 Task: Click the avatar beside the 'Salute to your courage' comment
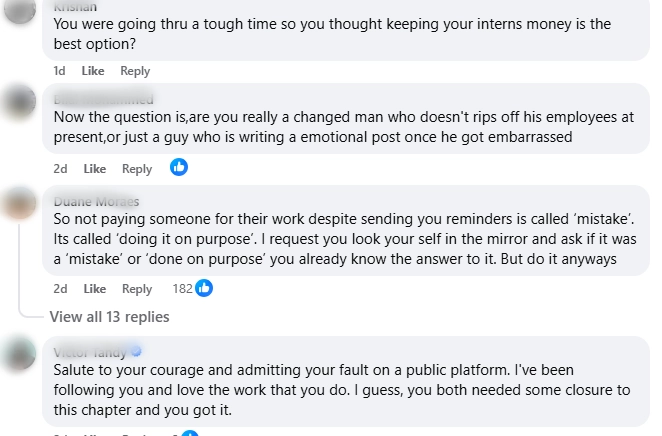(x=20, y=353)
